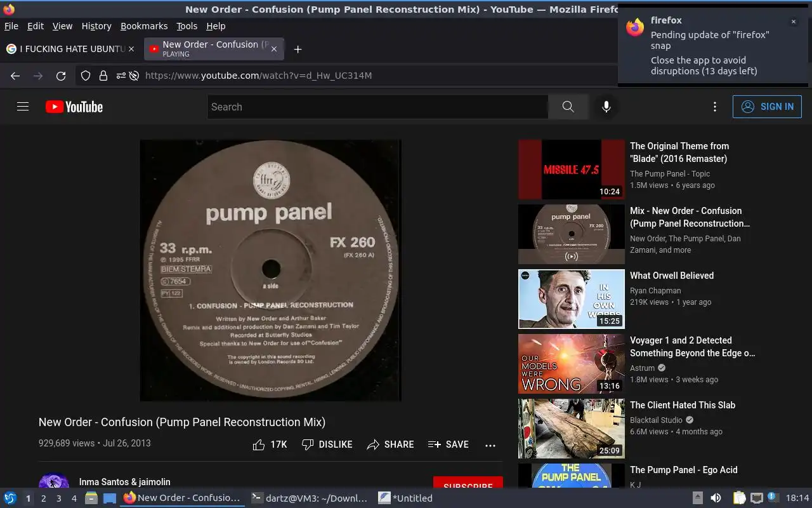Open file manager from panel
812x508 pixels.
[x=91, y=498]
